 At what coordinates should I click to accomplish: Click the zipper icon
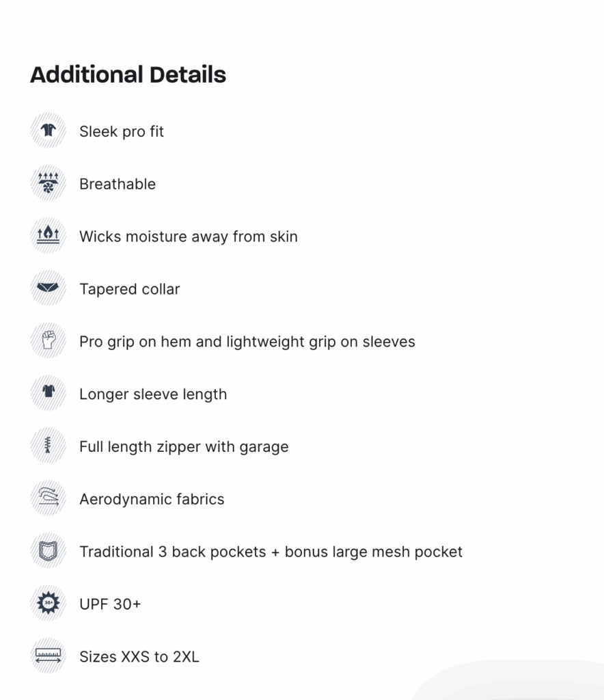point(49,446)
